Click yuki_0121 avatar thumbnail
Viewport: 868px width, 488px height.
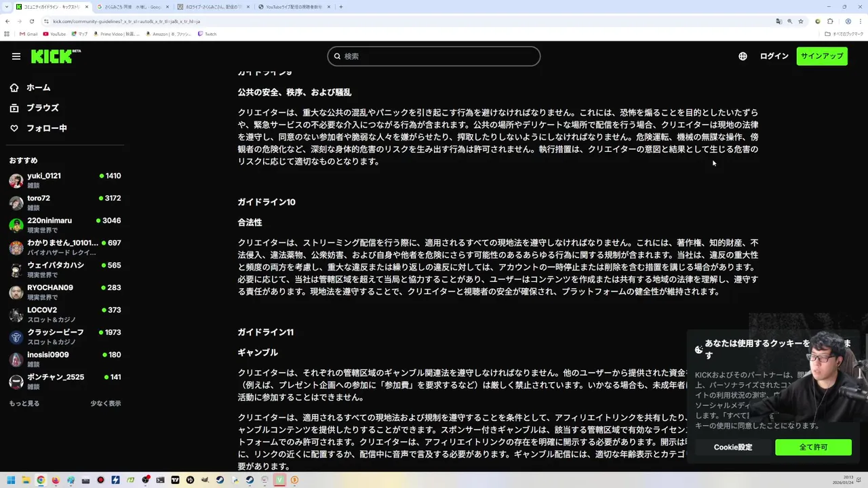(16, 180)
